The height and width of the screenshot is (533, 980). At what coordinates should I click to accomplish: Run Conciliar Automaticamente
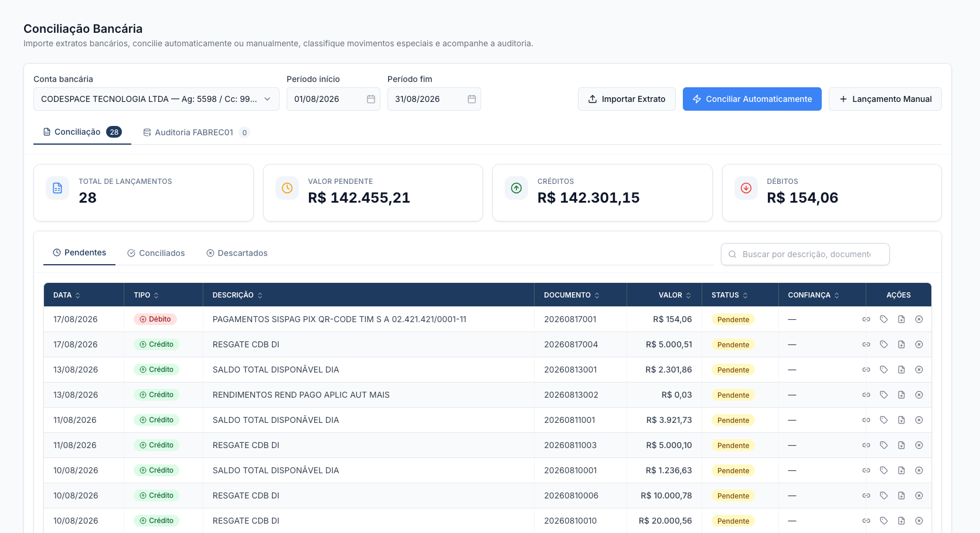752,99
